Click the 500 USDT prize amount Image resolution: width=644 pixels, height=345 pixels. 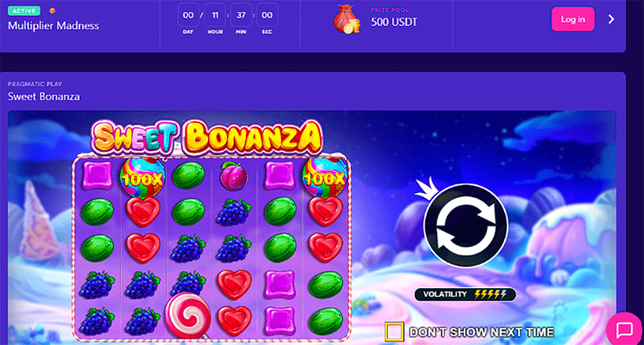pyautogui.click(x=394, y=22)
